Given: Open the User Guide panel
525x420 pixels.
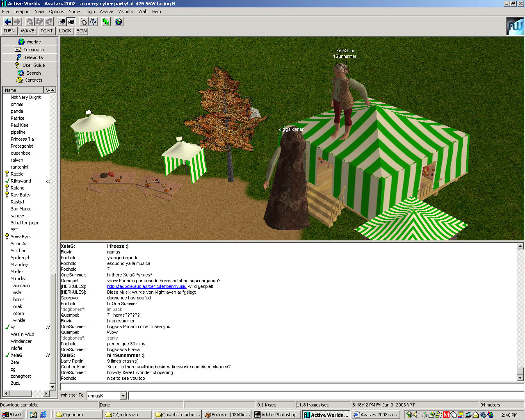Looking at the screenshot, I should pyautogui.click(x=30, y=65).
